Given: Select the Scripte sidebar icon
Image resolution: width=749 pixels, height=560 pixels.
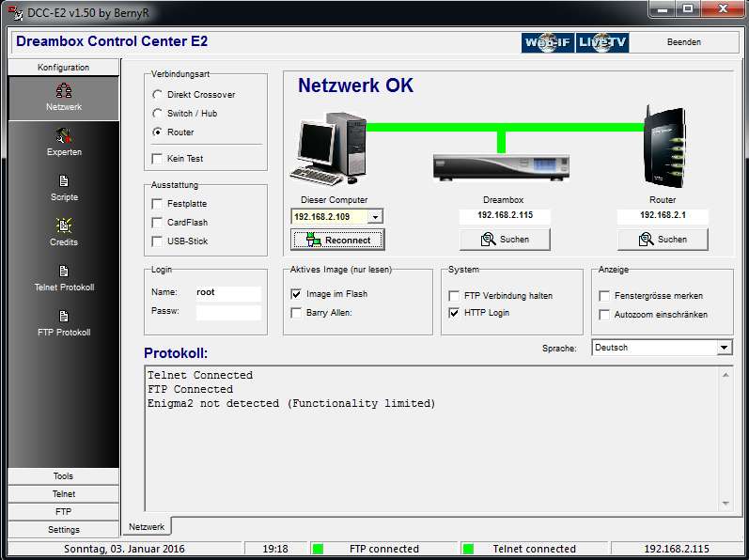Looking at the screenshot, I should 64,181.
